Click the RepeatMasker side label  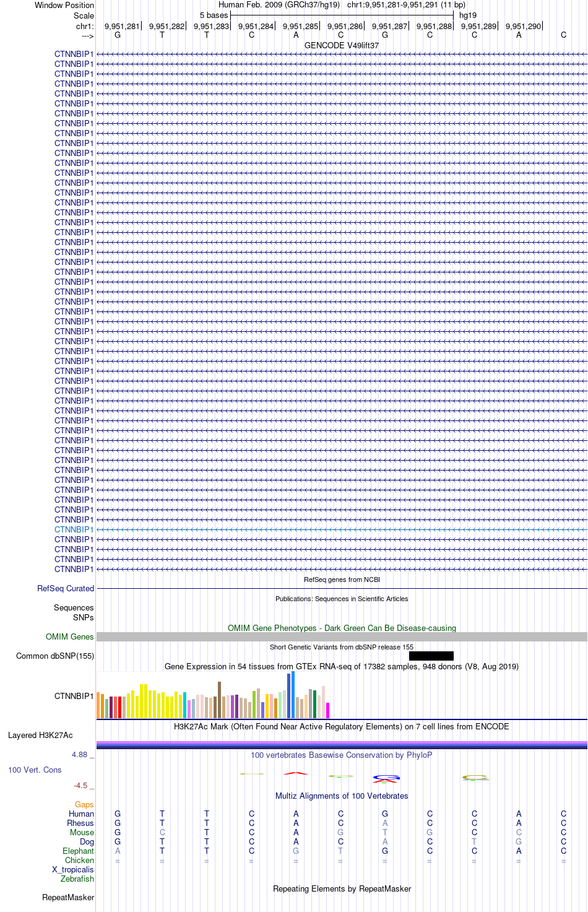tap(68, 898)
